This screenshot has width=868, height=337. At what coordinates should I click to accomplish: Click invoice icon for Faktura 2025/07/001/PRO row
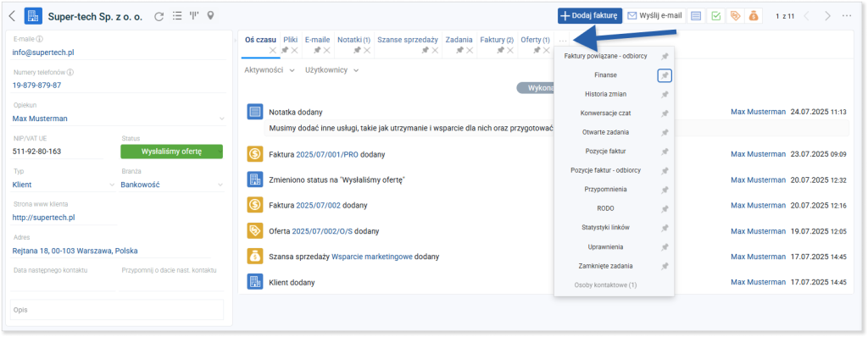pyautogui.click(x=254, y=154)
